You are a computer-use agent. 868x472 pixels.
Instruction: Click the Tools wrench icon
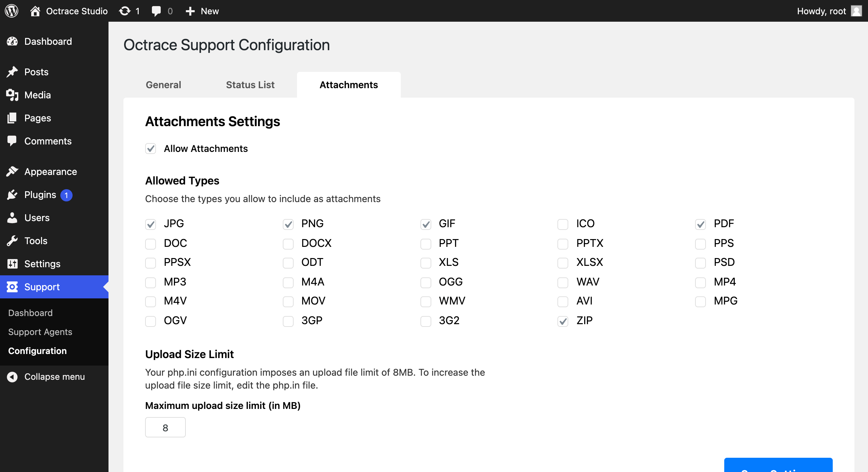[12, 241]
